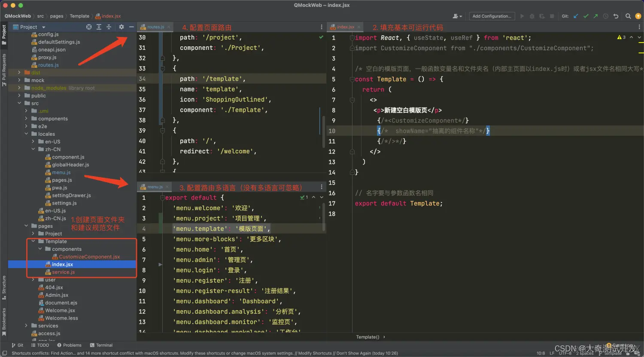The image size is (644, 357).
Task: Close the menu.js tab
Action: click(x=167, y=187)
